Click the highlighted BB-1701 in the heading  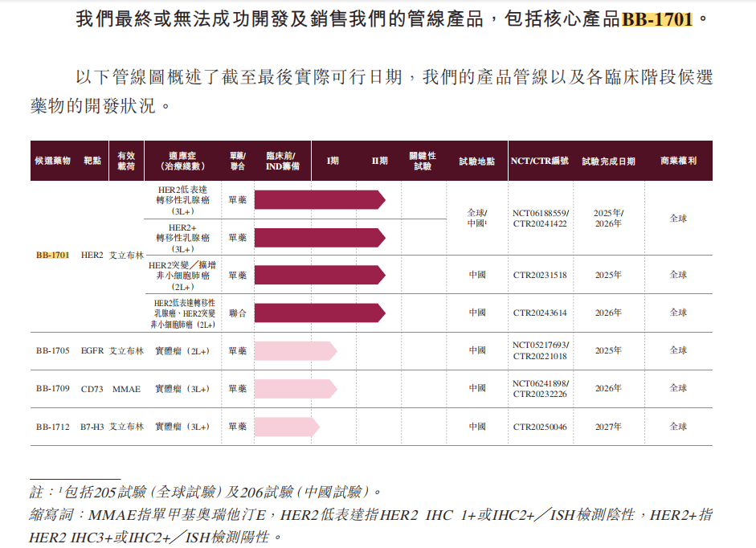point(656,18)
